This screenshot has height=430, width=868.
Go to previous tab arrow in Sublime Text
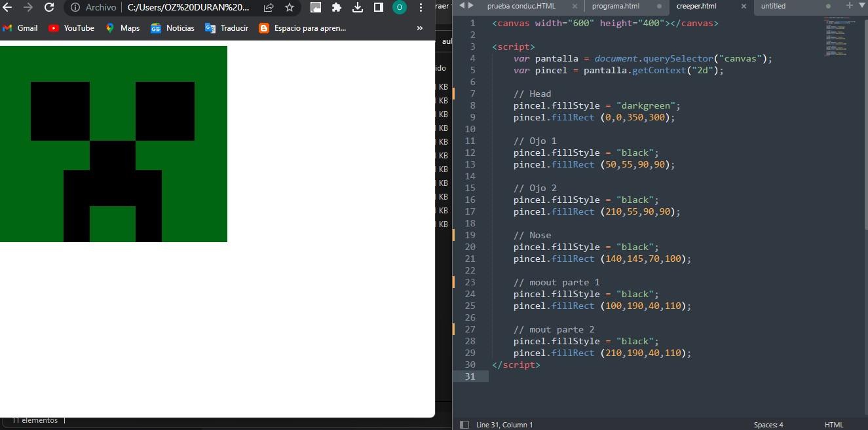(462, 6)
